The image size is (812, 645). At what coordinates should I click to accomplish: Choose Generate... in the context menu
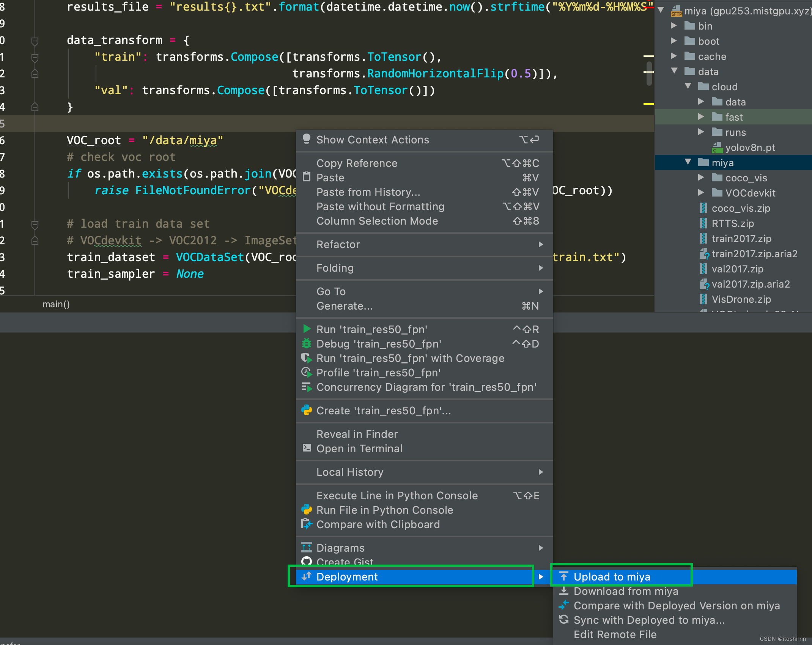pos(424,306)
